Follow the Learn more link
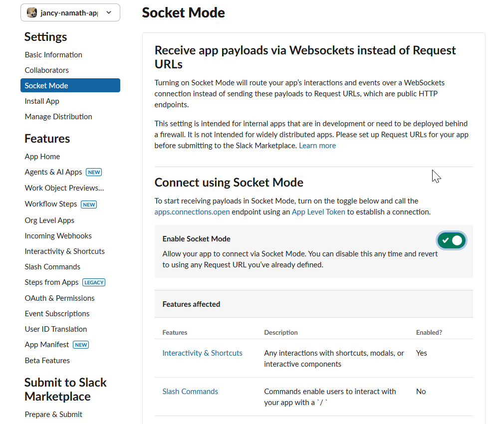The width and height of the screenshot is (504, 424). (317, 146)
